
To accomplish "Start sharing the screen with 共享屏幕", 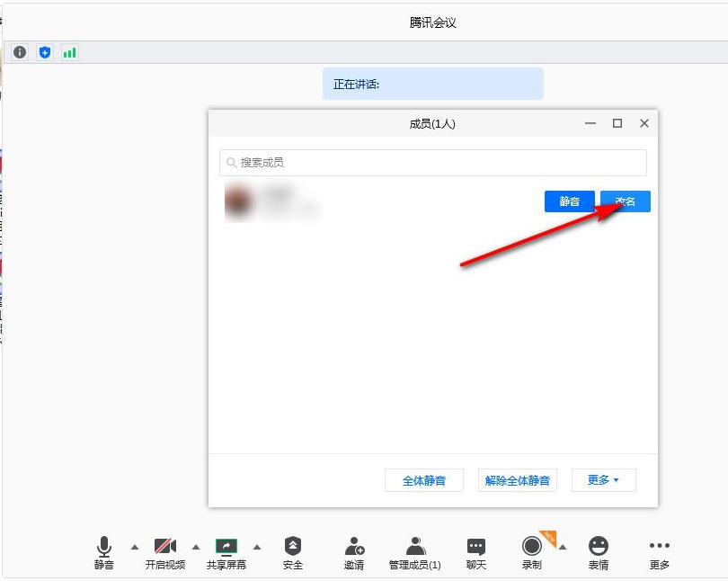I will [226, 553].
